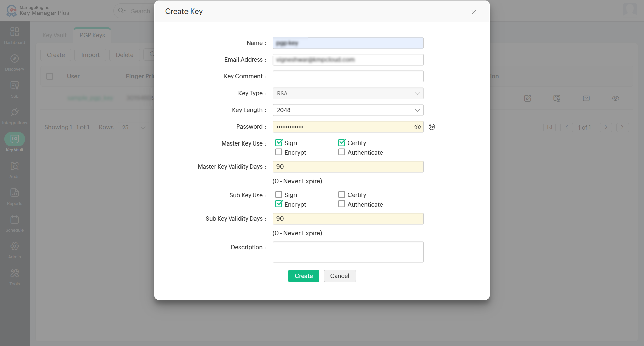
Task: Open the Rows 25 dropdown
Action: tap(133, 127)
